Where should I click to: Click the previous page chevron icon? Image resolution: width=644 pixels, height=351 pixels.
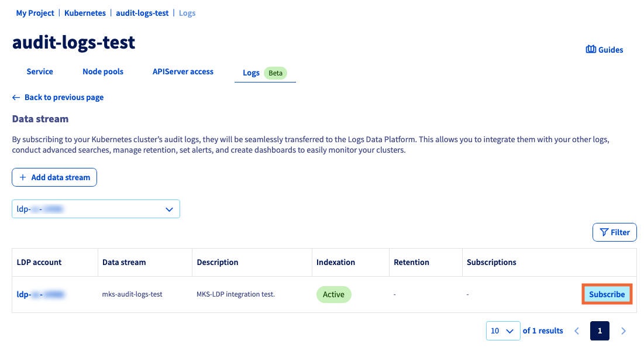click(x=577, y=331)
